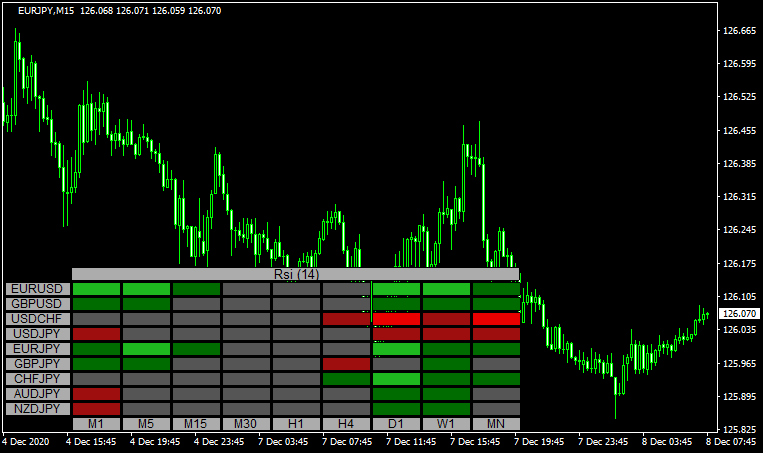Click the bright green EURJPY M5 cell

(x=146, y=349)
